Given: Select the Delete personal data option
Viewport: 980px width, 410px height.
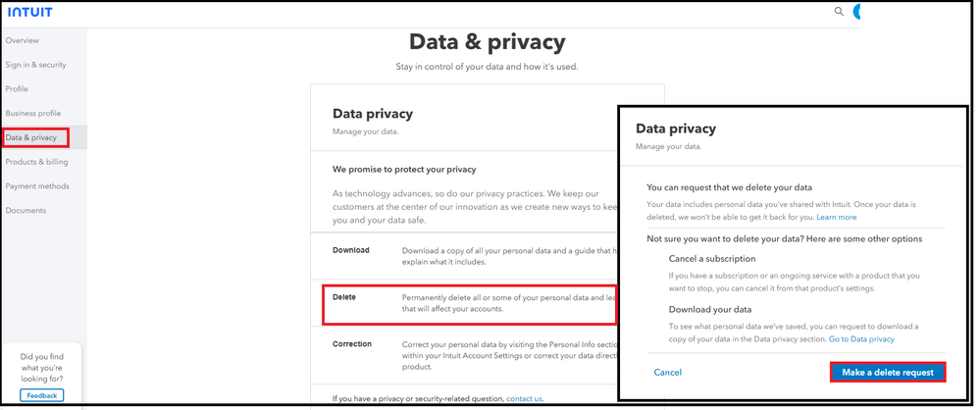Looking at the screenshot, I should click(344, 297).
